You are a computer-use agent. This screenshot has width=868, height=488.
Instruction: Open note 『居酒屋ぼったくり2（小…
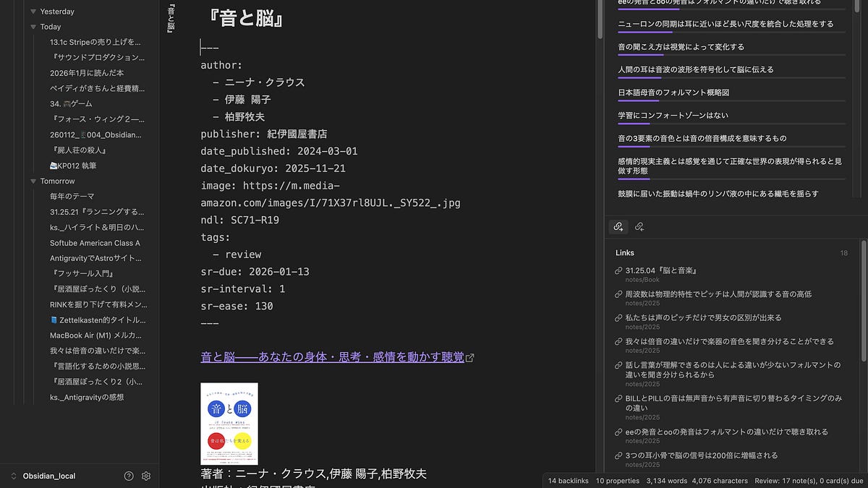95,382
